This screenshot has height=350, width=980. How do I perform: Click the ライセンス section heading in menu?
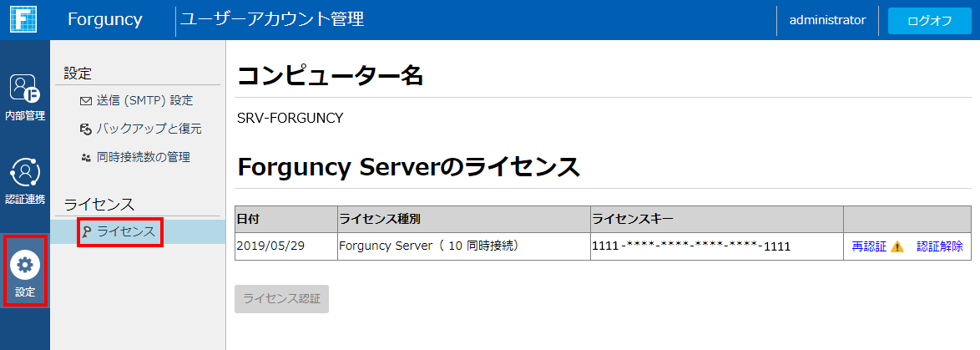click(x=99, y=205)
